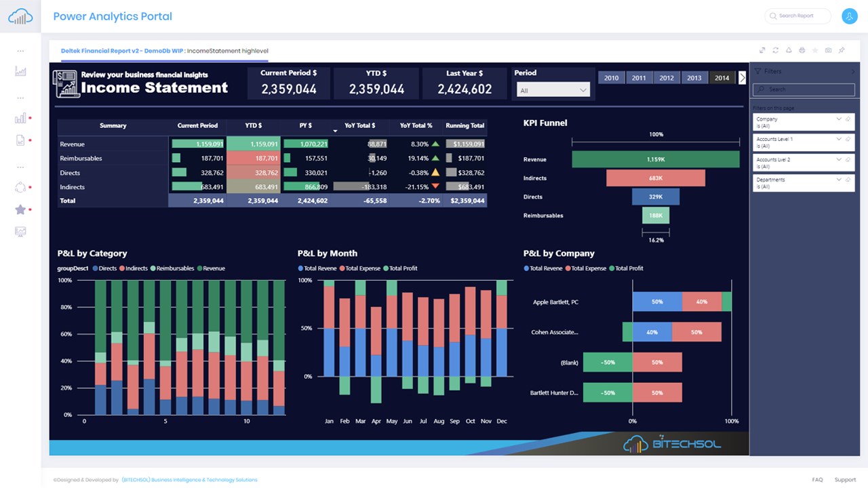Click the Total Profit legend color swatch in P&L by Month
868x488 pixels.
tap(386, 268)
